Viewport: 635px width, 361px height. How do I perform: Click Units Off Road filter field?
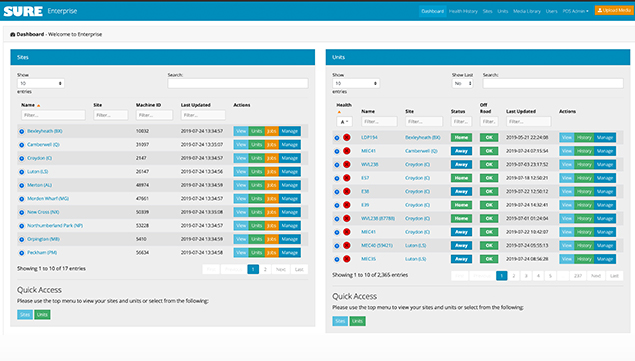click(489, 122)
